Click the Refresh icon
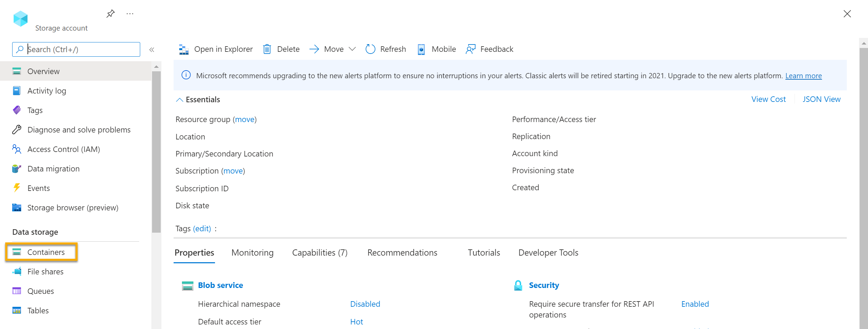The image size is (868, 329). pyautogui.click(x=370, y=49)
